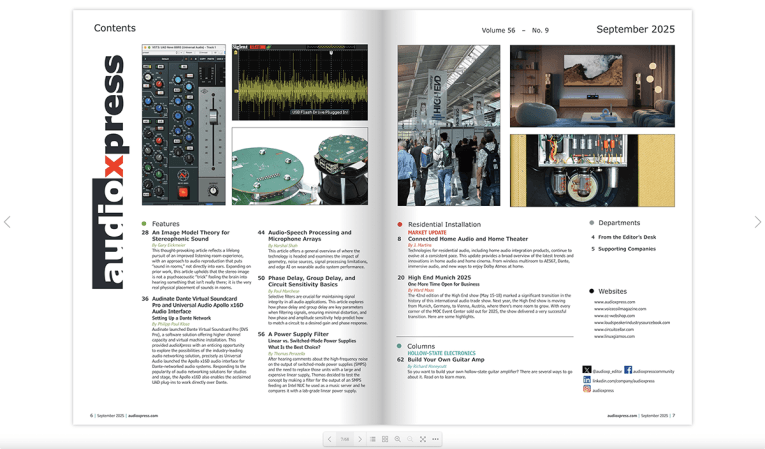Open the 'Build Your Own Guitar Amp' article
The width and height of the screenshot is (765, 449).
click(x=445, y=359)
